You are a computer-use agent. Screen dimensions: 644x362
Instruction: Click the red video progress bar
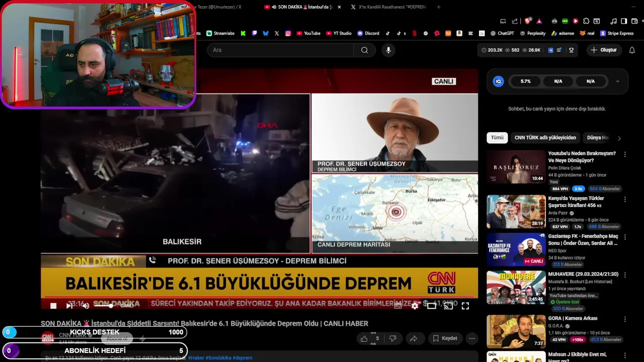(x=259, y=297)
